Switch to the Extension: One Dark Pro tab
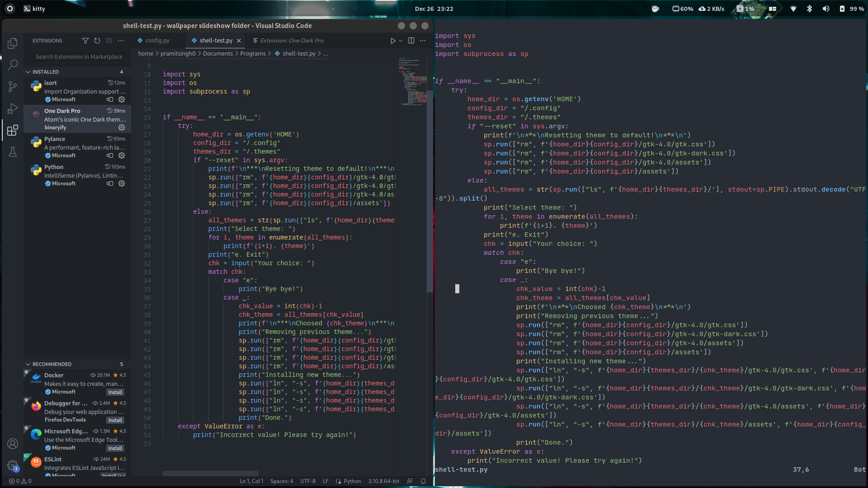This screenshot has height=488, width=868. (x=291, y=40)
